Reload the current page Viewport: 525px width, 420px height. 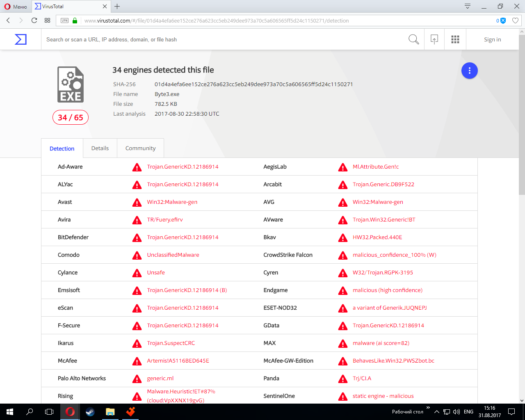(x=34, y=21)
